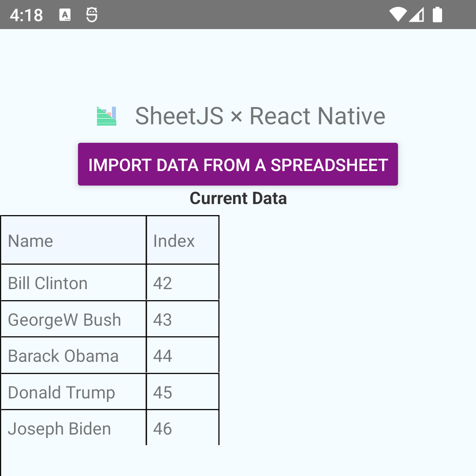Tap the Wi-Fi icon in the status bar
This screenshot has width=476, height=476.
[x=398, y=15]
